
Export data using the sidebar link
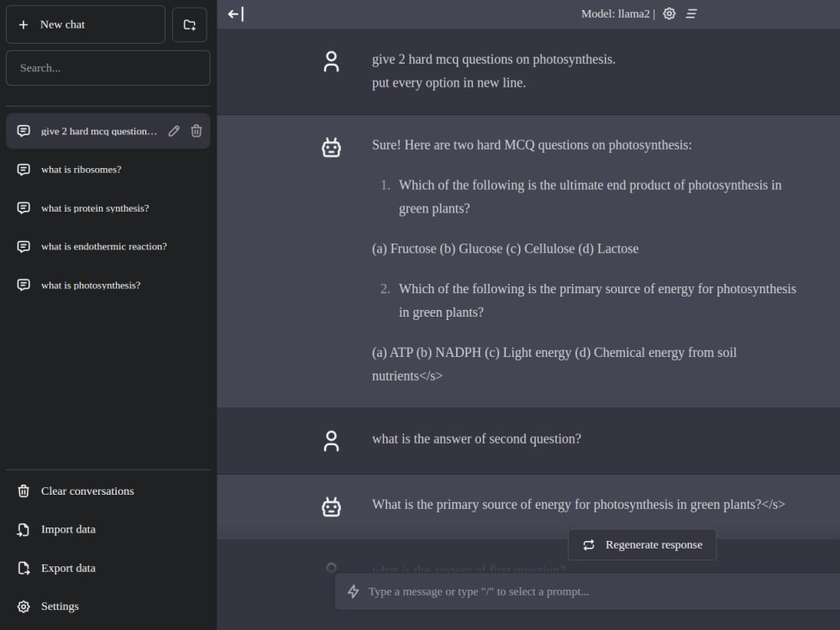click(x=67, y=568)
